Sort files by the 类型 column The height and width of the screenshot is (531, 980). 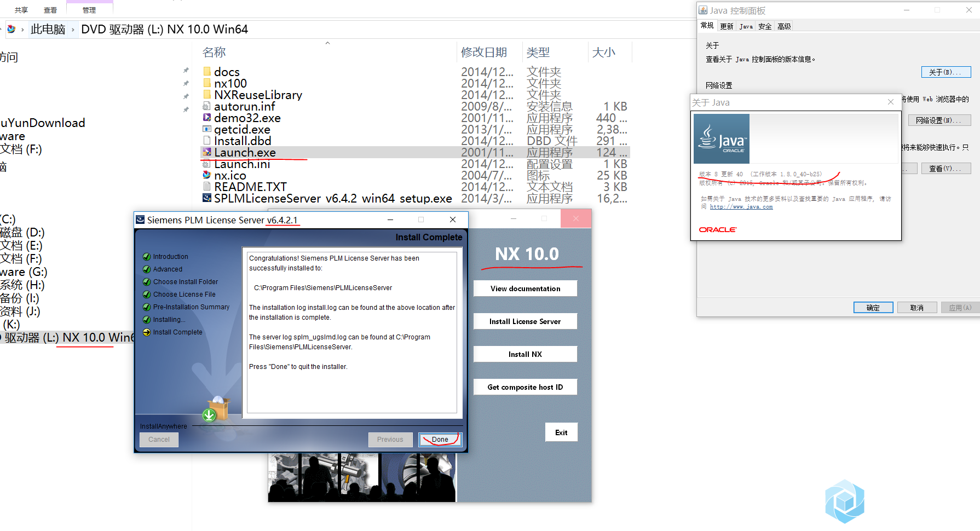(538, 52)
